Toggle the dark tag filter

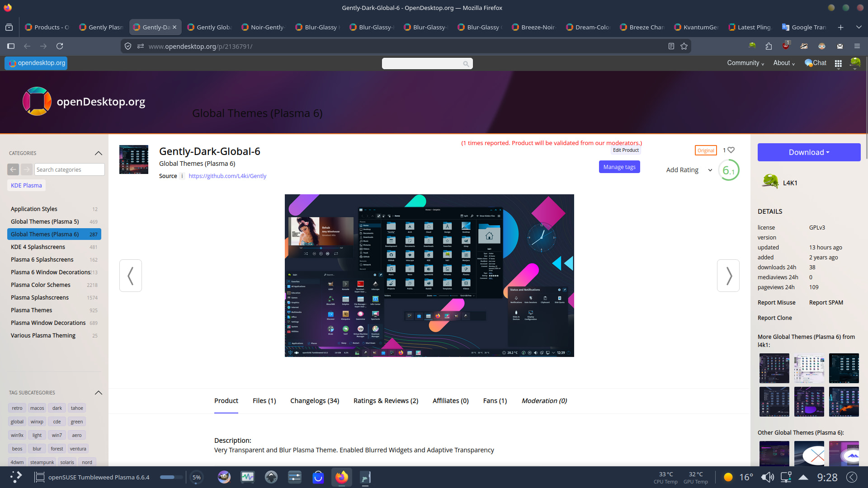click(x=57, y=408)
